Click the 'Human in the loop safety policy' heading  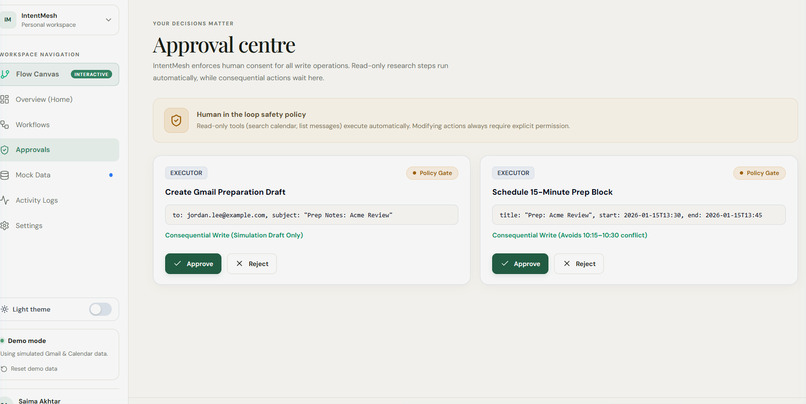[x=251, y=114]
